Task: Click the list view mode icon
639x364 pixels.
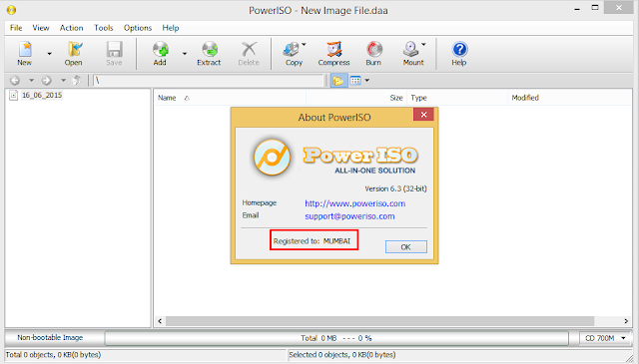Action: tap(355, 80)
